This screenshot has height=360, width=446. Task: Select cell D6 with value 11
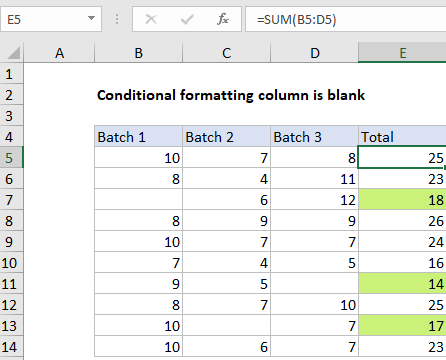coord(315,179)
